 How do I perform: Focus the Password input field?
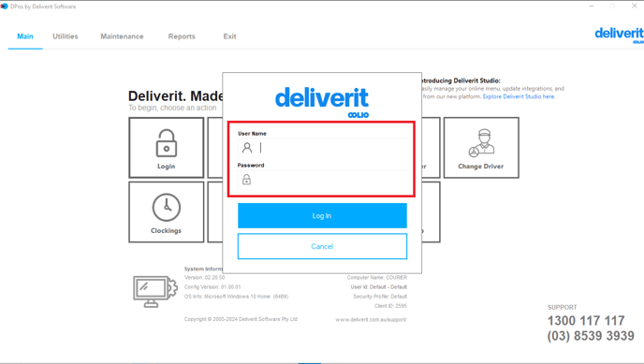(322, 180)
